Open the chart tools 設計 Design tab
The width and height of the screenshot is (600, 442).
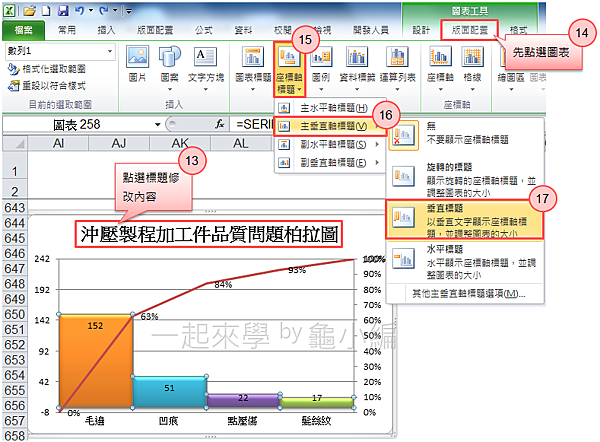tap(421, 30)
